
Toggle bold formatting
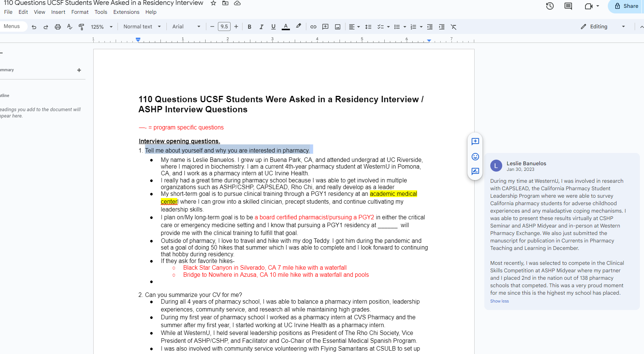250,27
